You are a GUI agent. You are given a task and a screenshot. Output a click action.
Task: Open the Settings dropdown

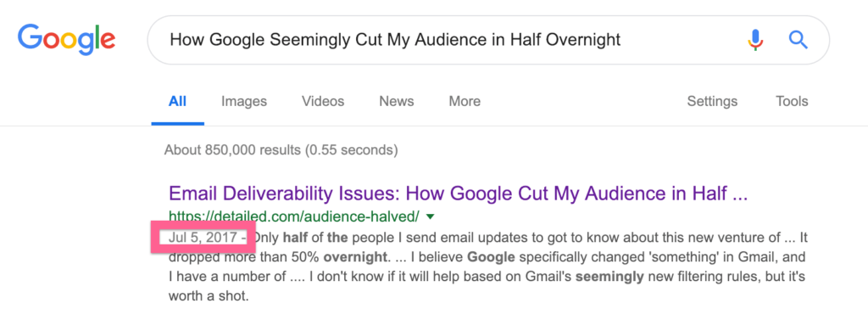[712, 102]
